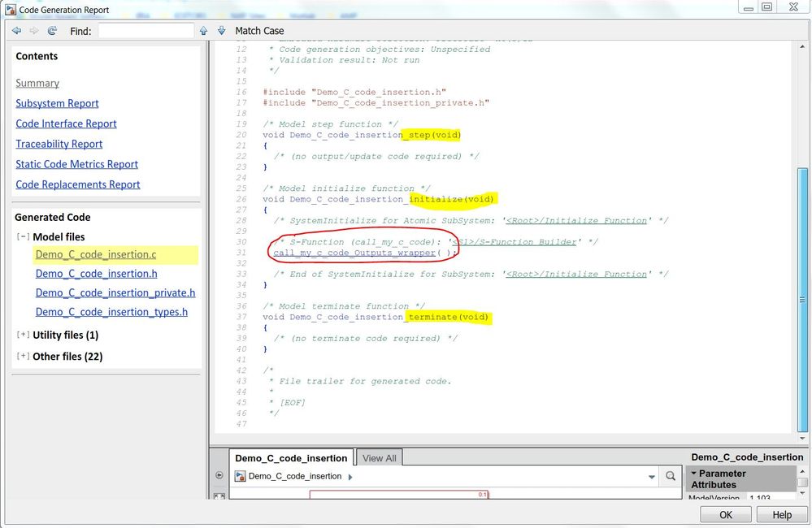Expand breadcrumb arrow after Demo_C_code_insertion
The image size is (812, 528).
[350, 477]
